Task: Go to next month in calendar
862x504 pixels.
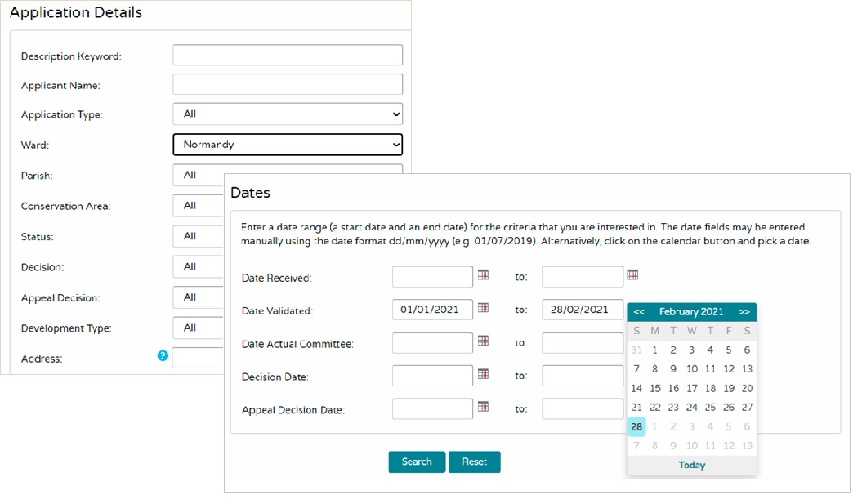Action: pos(744,312)
